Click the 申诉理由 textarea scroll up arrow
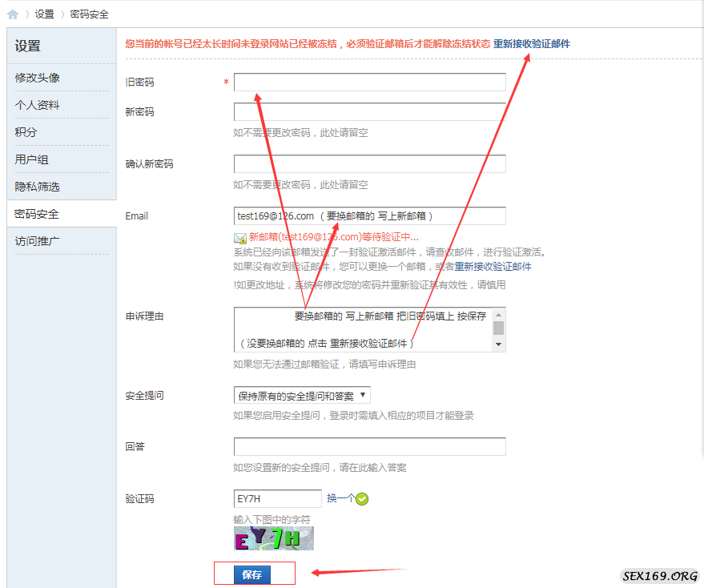The image size is (704, 588). (499, 315)
